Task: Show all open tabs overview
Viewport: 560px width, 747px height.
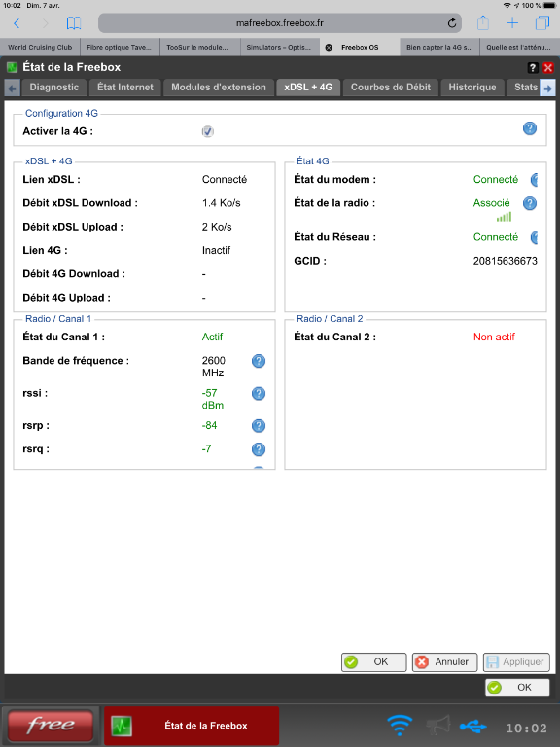Action: tap(542, 23)
